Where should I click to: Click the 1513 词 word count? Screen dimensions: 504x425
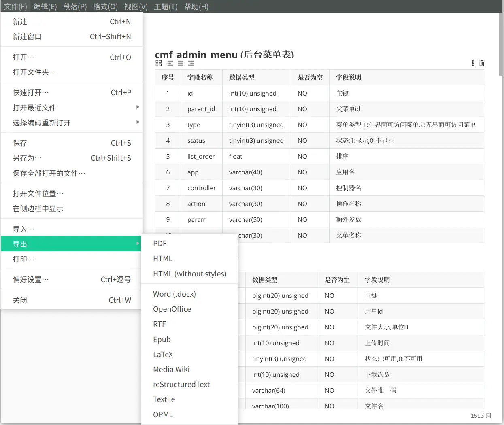(481, 416)
